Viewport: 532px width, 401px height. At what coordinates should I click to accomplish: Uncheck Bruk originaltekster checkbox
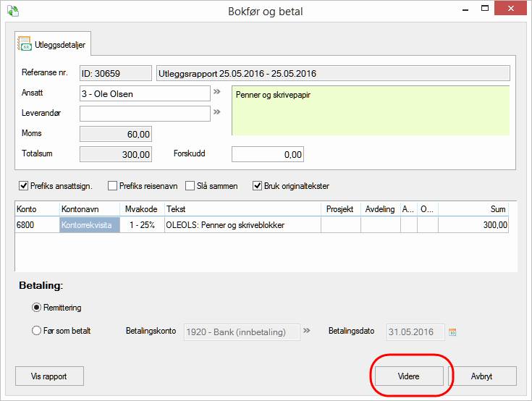click(x=258, y=186)
